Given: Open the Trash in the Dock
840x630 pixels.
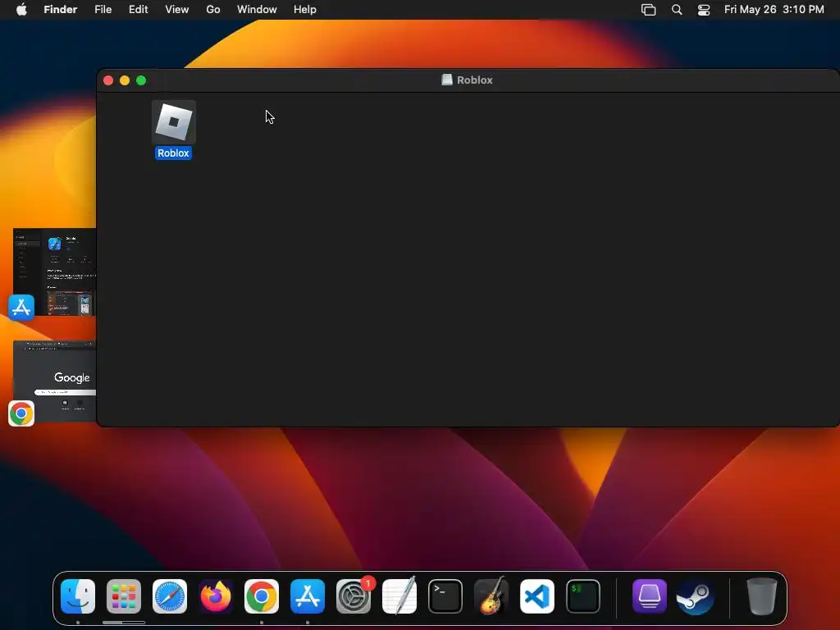Looking at the screenshot, I should (762, 596).
